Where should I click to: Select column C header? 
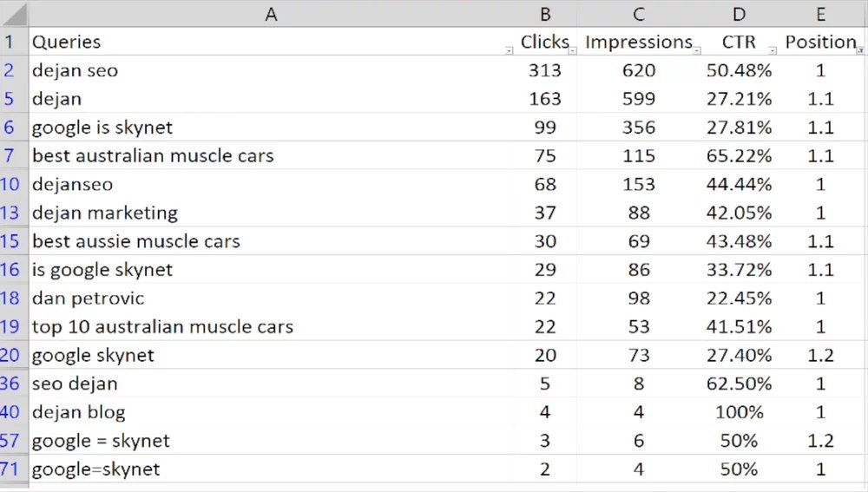pos(639,14)
